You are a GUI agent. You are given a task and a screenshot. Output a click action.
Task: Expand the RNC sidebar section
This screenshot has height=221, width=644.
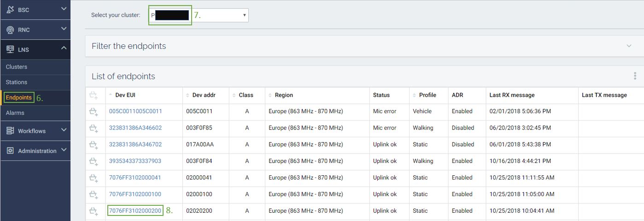pyautogui.click(x=64, y=29)
